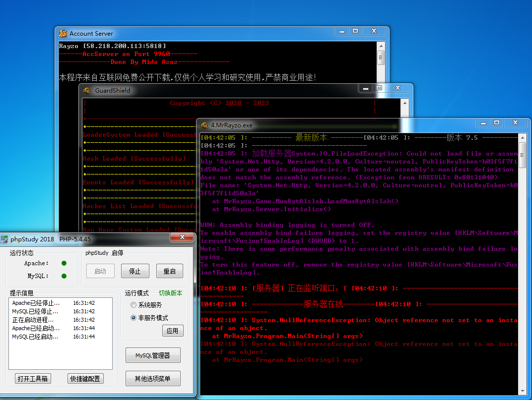Image resolution: width=532 pixels, height=400 pixels.
Task: Click the phpStudy 2018 title icon
Action: (4, 239)
